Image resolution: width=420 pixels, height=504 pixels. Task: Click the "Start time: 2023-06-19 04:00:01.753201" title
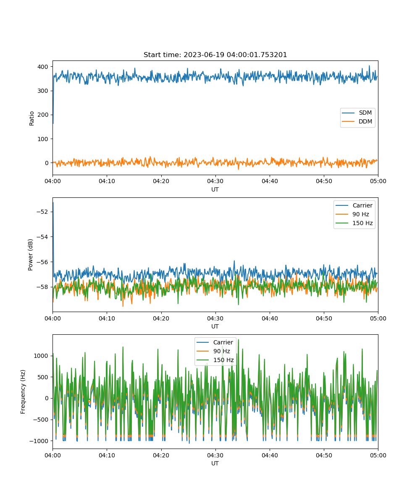215,55
